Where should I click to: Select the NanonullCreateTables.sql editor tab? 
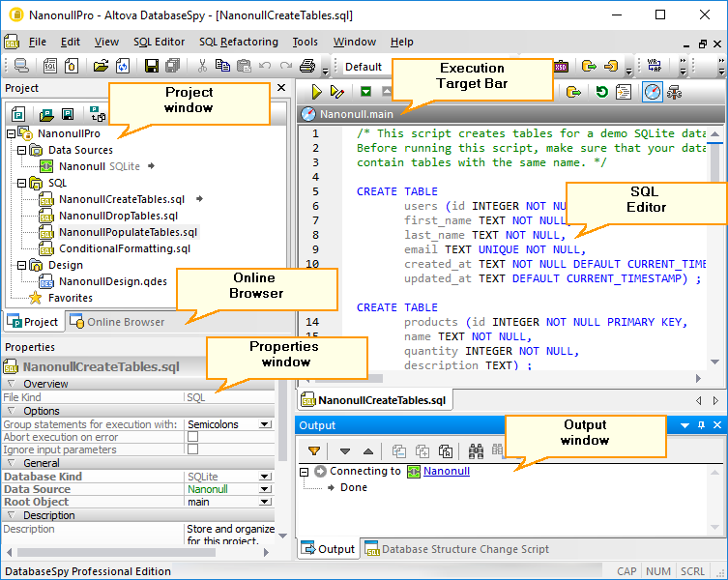(374, 400)
